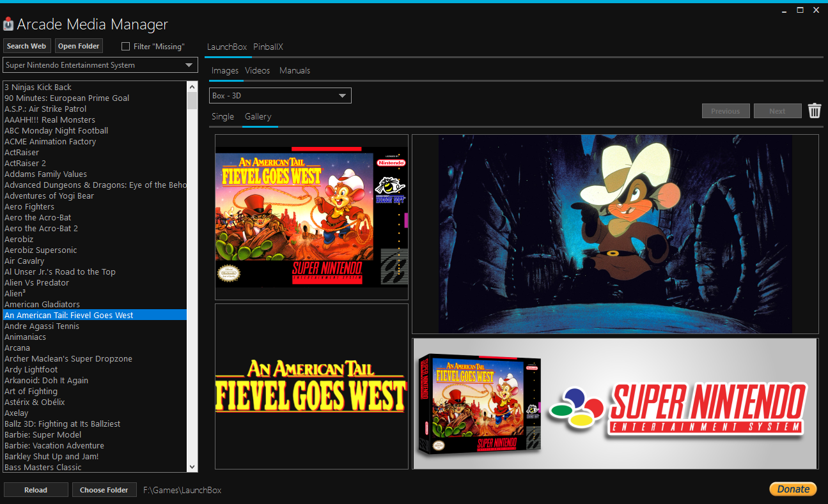The width and height of the screenshot is (828, 504).
Task: Select "ABC Monday Night Football"
Action: click(95, 130)
